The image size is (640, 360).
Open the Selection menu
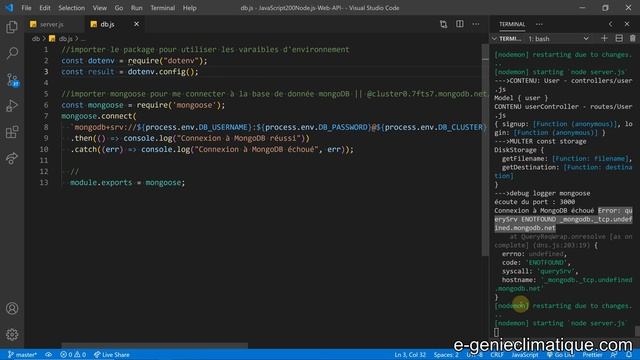(71, 8)
